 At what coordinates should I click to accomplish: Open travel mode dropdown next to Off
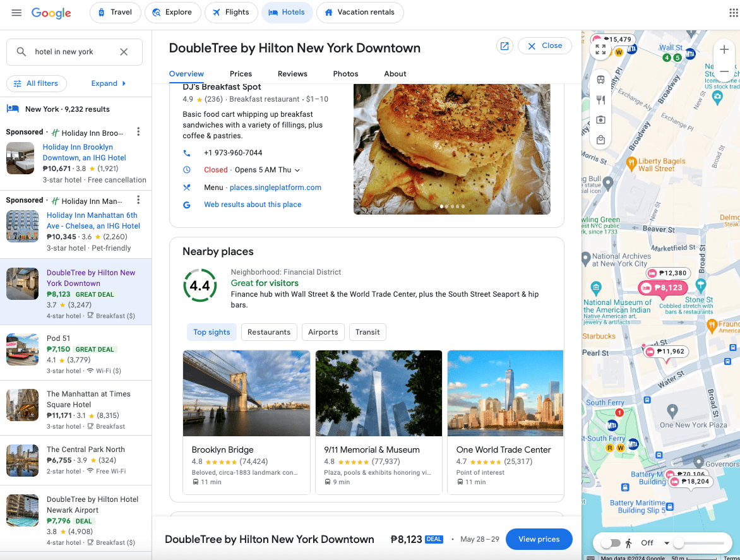tap(667, 543)
